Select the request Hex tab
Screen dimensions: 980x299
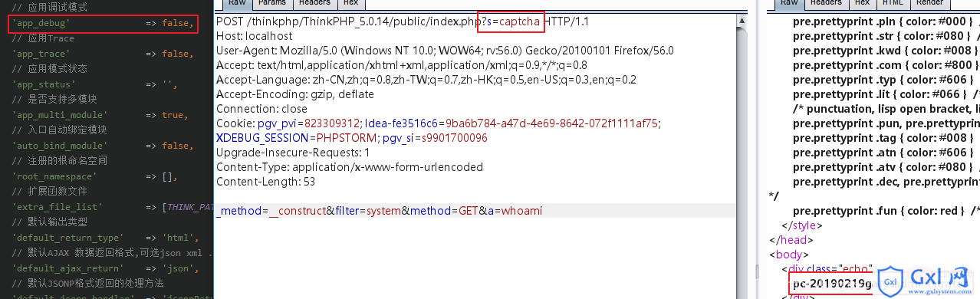[351, 3]
